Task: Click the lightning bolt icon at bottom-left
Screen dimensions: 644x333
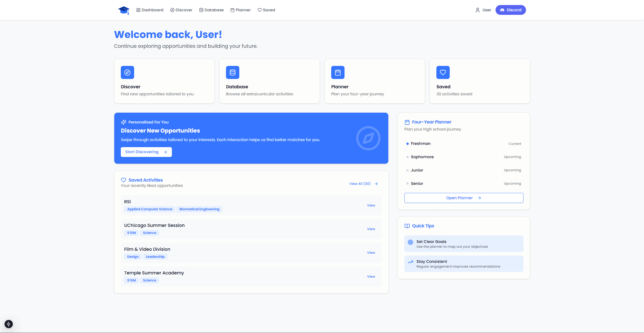Action: [x=9, y=324]
